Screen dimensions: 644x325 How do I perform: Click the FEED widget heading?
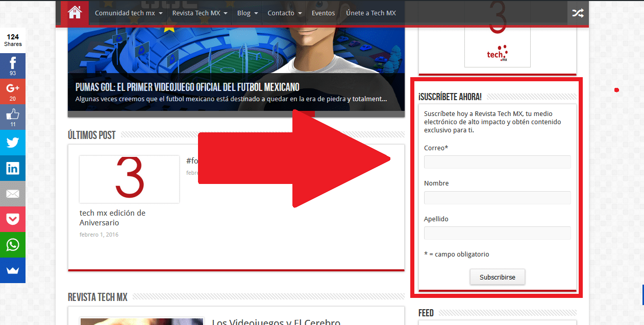click(x=426, y=313)
